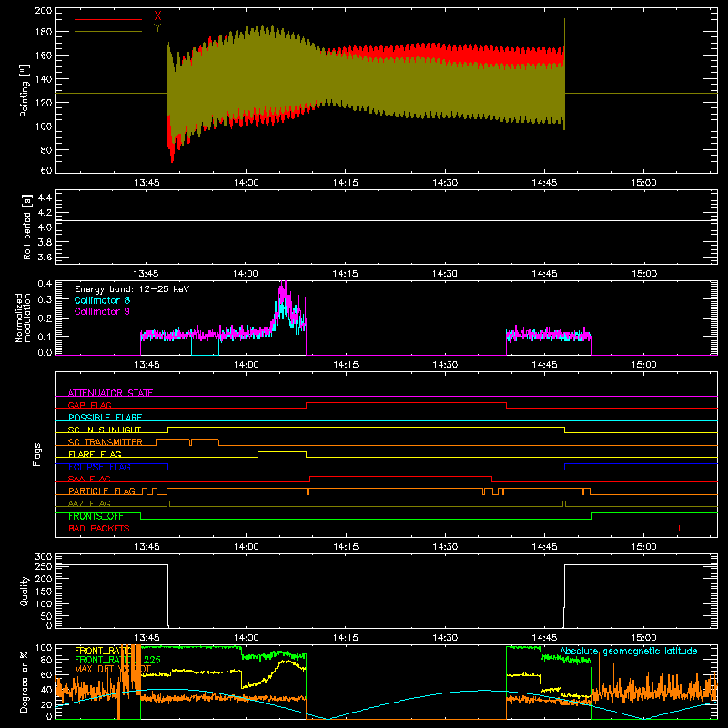Click the 14:15 time label under Roll period plot
728x728 pixels.
345,274
